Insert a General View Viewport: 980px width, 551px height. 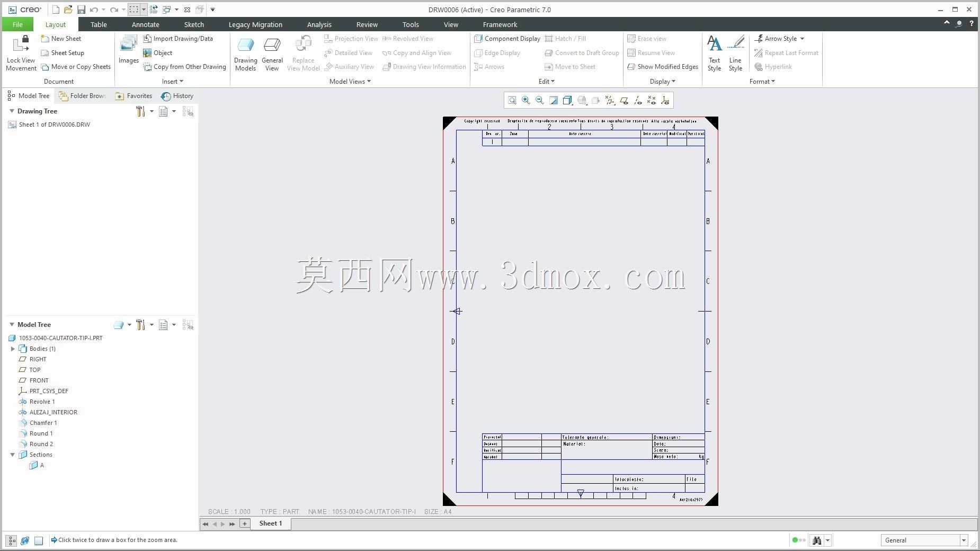(x=272, y=54)
